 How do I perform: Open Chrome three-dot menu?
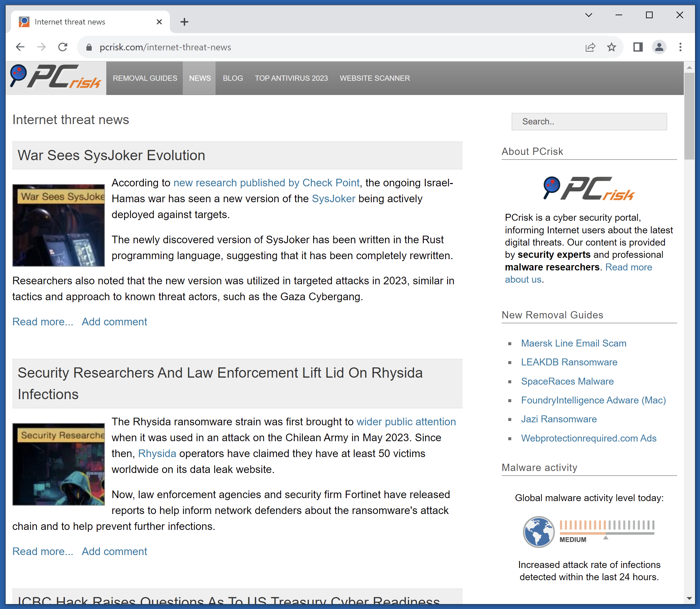click(x=680, y=47)
